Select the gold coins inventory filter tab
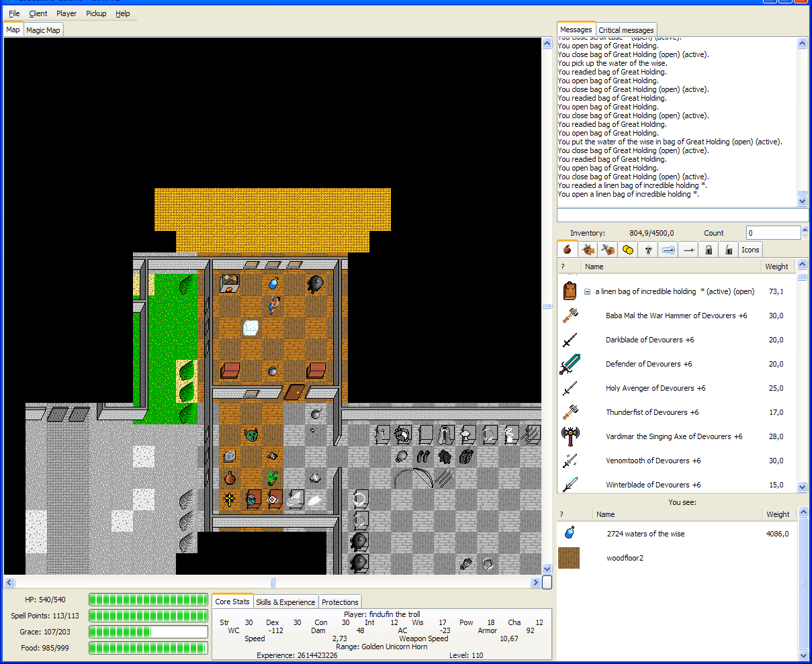The image size is (812, 664). [628, 249]
